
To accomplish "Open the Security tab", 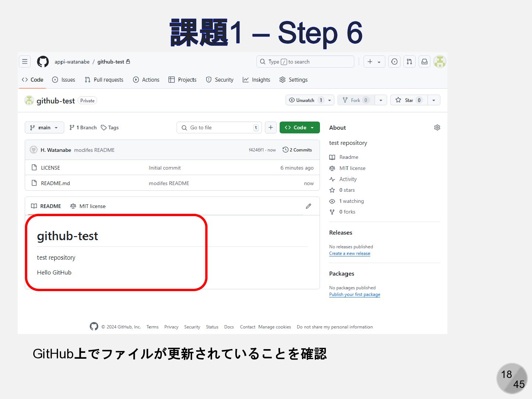I will (x=220, y=80).
